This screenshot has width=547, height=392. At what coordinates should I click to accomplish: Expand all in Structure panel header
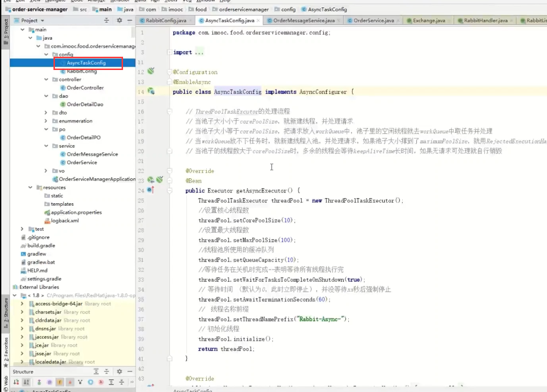click(96, 371)
